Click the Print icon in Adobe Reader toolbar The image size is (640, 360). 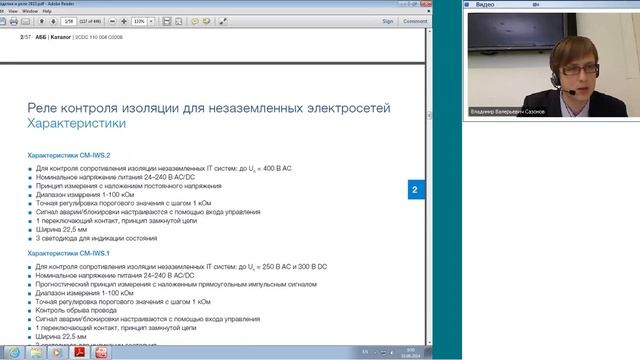click(14, 21)
